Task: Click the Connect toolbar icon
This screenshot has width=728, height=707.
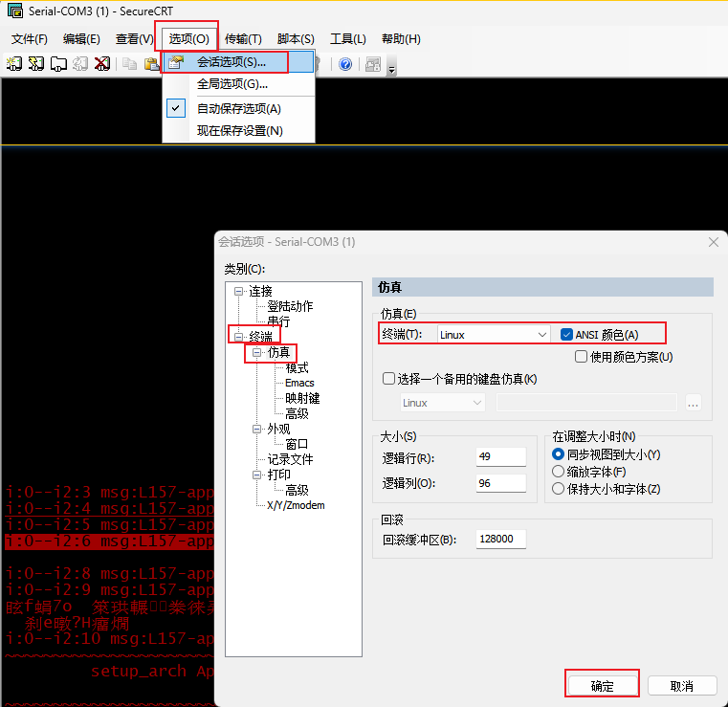Action: click(14, 63)
